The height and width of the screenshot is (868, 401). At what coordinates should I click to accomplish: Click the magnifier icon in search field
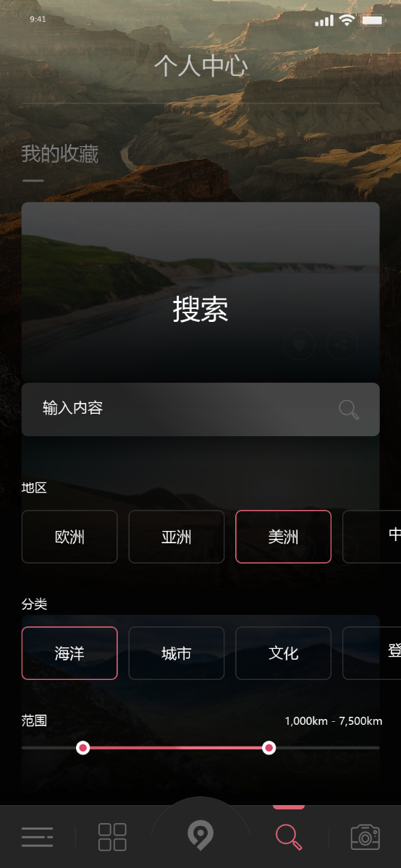(x=349, y=409)
